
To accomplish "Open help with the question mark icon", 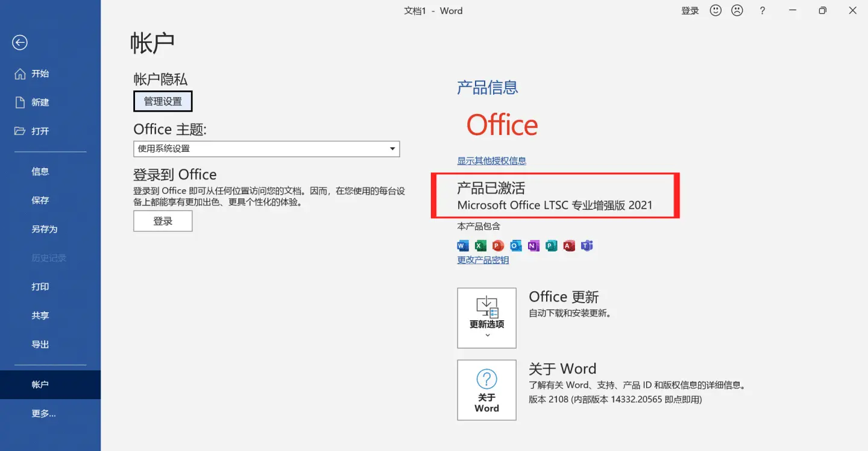I will tap(763, 11).
